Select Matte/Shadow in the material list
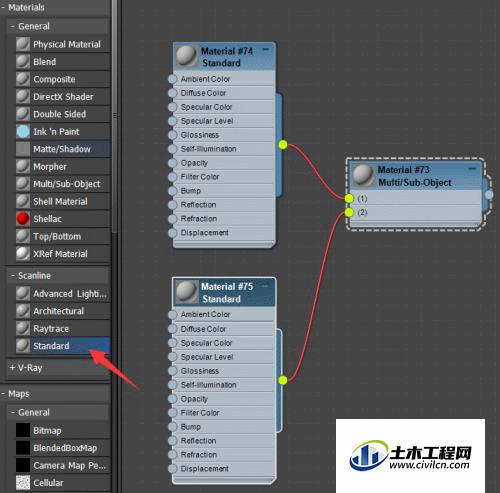500x493 pixels. [x=63, y=149]
